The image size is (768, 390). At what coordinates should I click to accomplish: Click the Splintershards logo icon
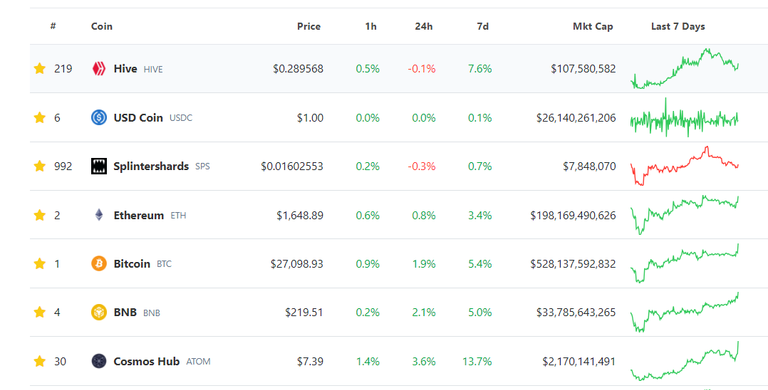pos(99,166)
